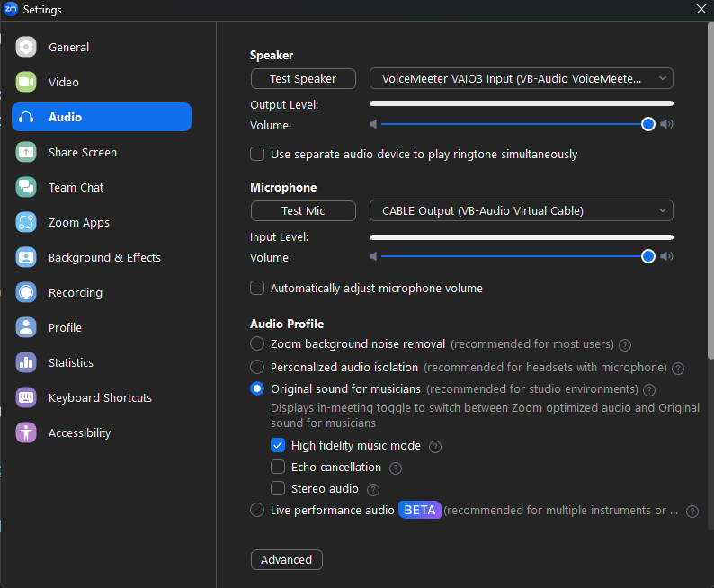Click the Video camera icon in sidebar

click(26, 82)
